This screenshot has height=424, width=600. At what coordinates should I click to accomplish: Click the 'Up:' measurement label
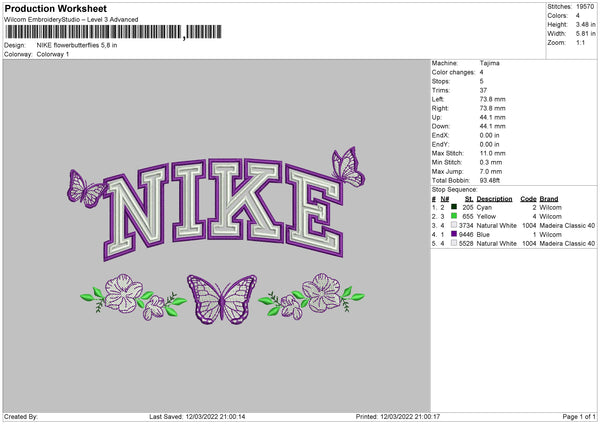click(436, 117)
